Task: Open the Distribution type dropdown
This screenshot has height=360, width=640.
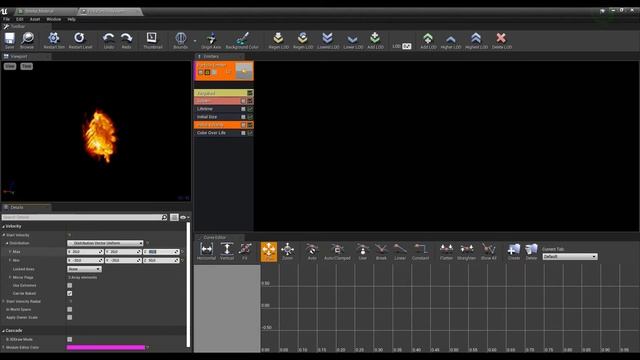Action: (x=105, y=243)
